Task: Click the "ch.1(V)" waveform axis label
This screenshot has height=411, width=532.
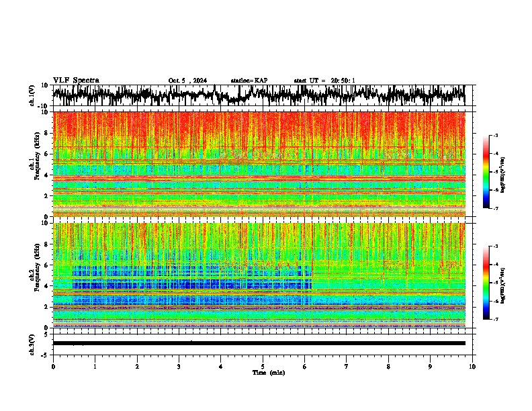Action: click(x=32, y=95)
